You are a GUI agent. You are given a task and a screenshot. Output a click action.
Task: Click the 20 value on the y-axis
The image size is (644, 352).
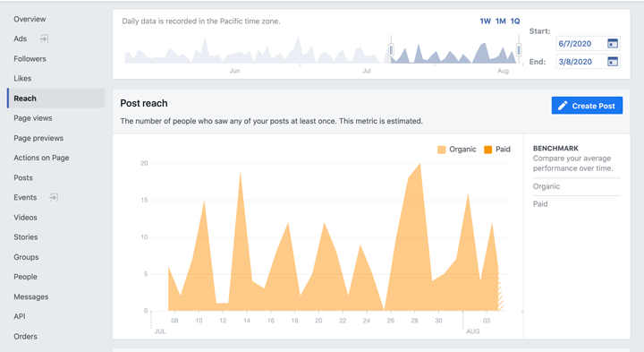click(144, 163)
